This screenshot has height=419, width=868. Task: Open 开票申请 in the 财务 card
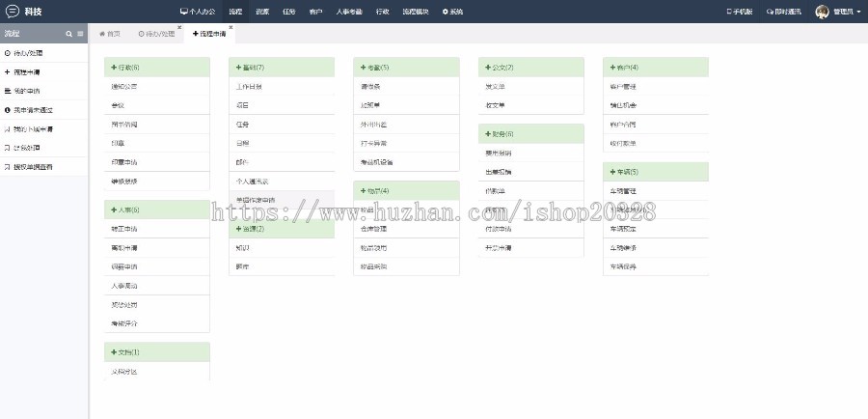pos(530,248)
